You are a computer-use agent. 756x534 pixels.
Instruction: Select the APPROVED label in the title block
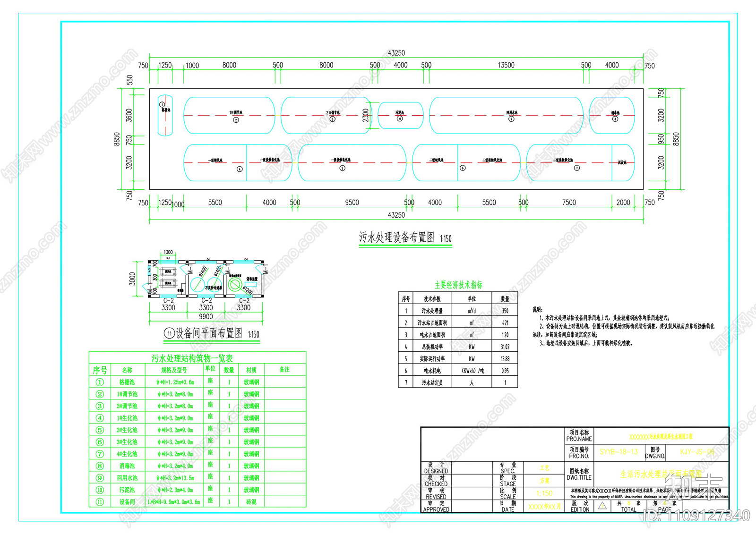pos(436,509)
